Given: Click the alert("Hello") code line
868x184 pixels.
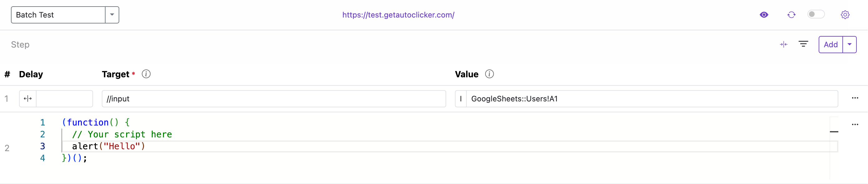Looking at the screenshot, I should pyautogui.click(x=108, y=146).
